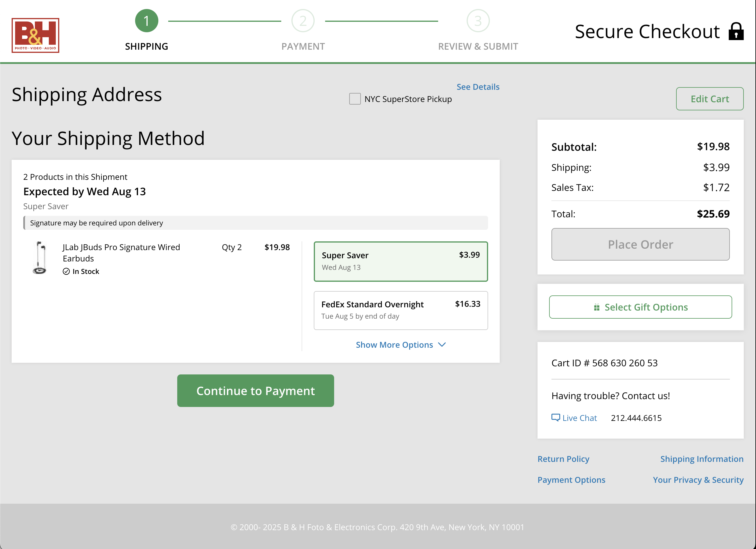
Task: Choose FedEx Standard Overnight shipping
Action: point(401,310)
